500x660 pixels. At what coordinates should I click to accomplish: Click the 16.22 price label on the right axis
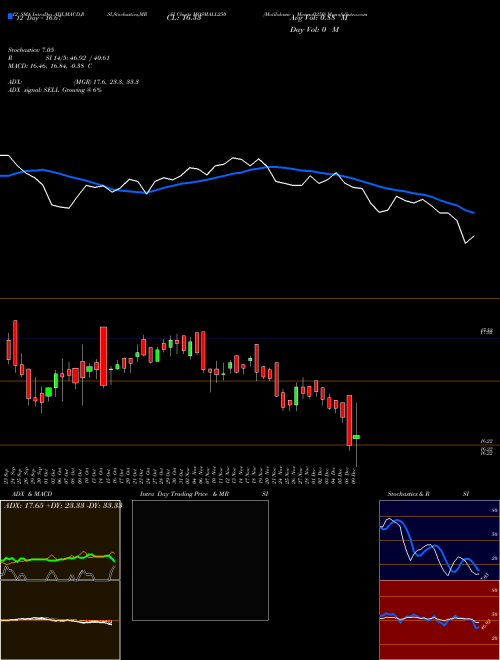point(487,441)
